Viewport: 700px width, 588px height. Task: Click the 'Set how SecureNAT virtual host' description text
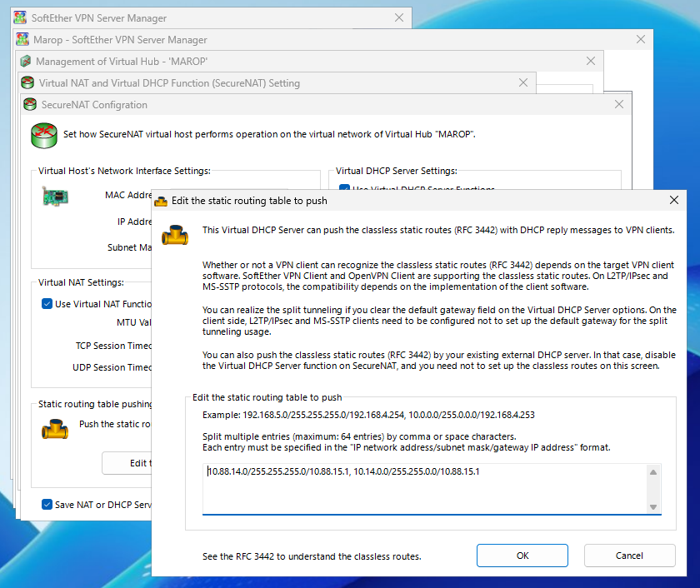pyautogui.click(x=269, y=134)
